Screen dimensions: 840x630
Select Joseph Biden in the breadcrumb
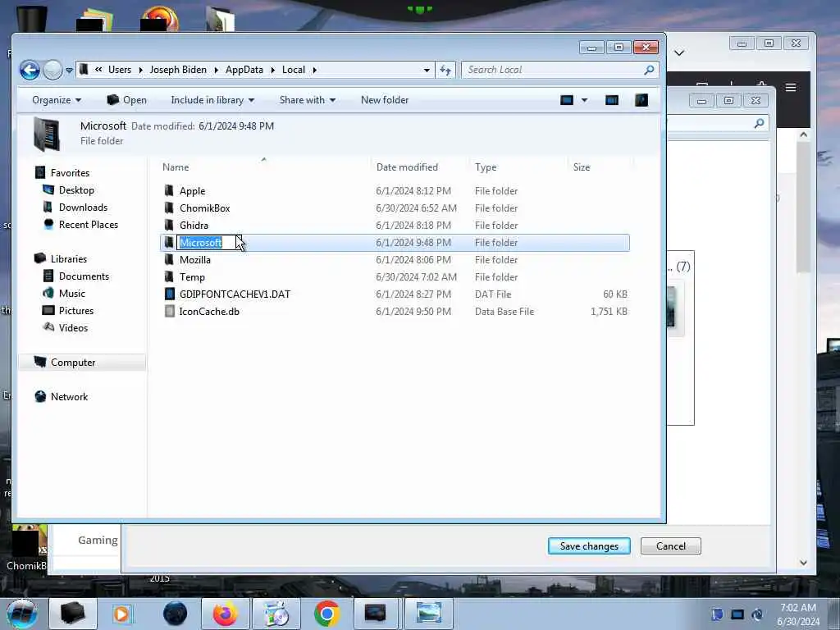tap(178, 70)
